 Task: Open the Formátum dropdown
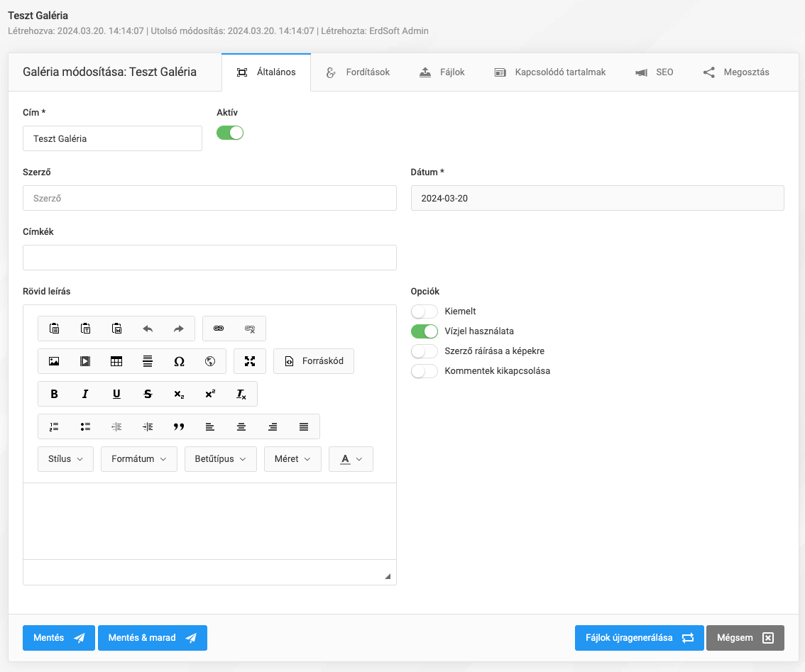click(x=139, y=459)
